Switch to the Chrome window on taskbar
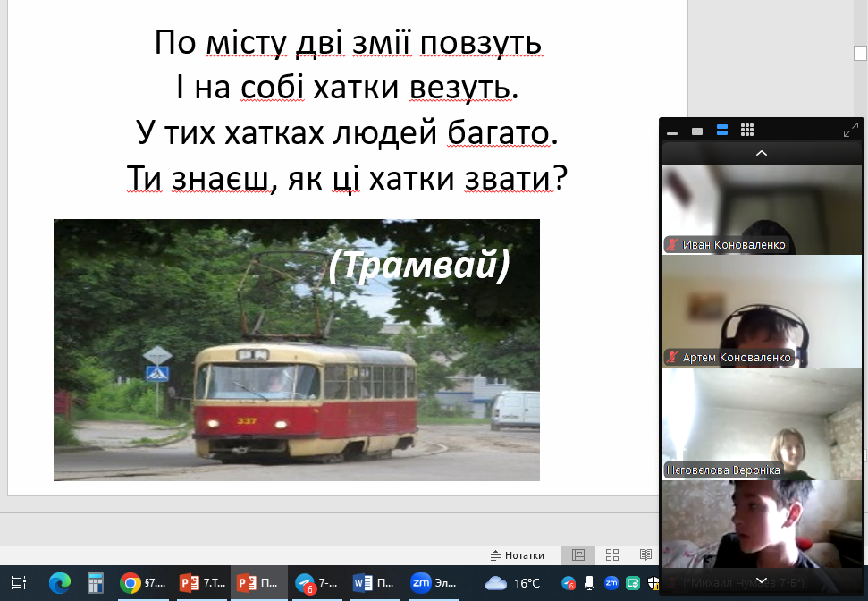Screen dimensions: 868x601 (x=143, y=583)
